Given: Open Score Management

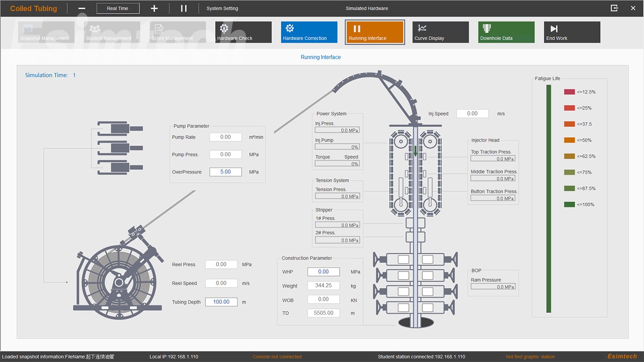Looking at the screenshot, I should (178, 32).
